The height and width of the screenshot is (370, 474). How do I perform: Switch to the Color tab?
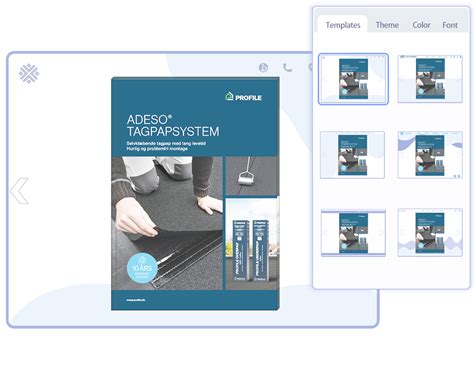point(421,25)
